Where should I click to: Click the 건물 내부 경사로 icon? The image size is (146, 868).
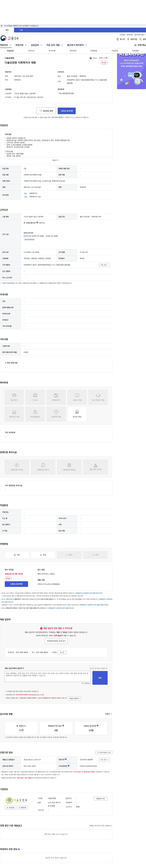95,467
